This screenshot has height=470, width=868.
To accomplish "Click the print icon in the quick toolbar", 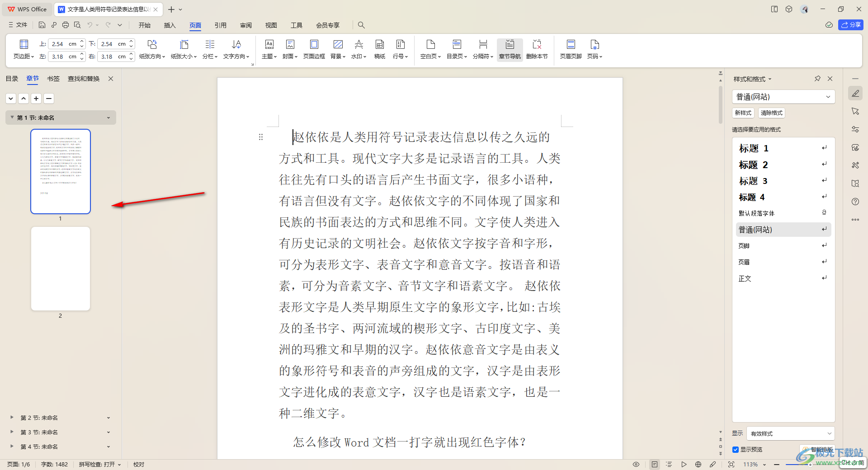I will 66,25.
